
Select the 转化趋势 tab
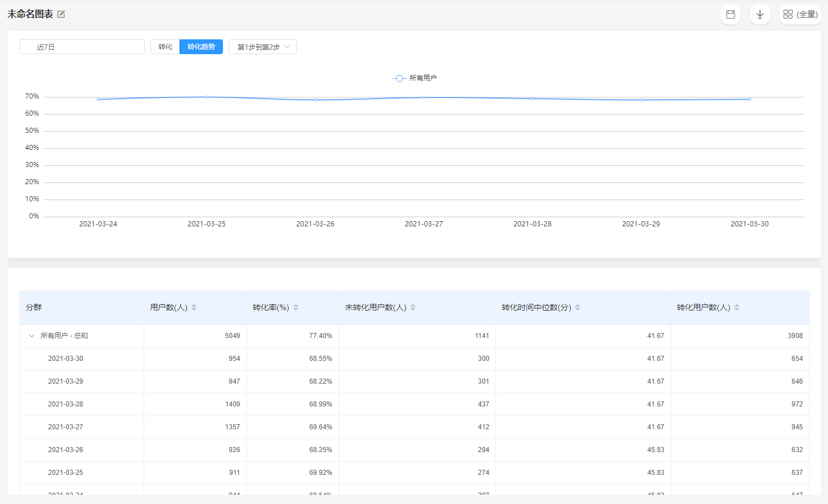pyautogui.click(x=201, y=47)
